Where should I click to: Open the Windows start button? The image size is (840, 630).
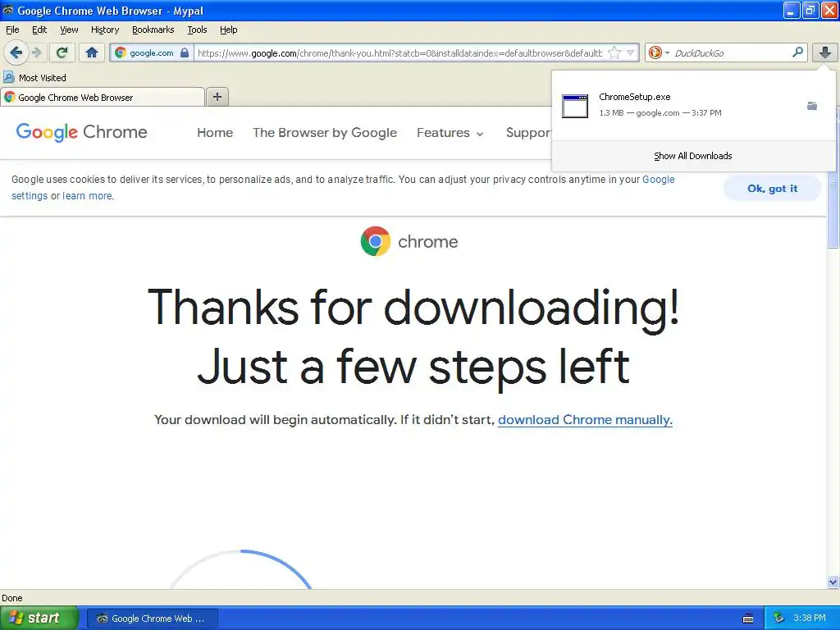click(39, 618)
